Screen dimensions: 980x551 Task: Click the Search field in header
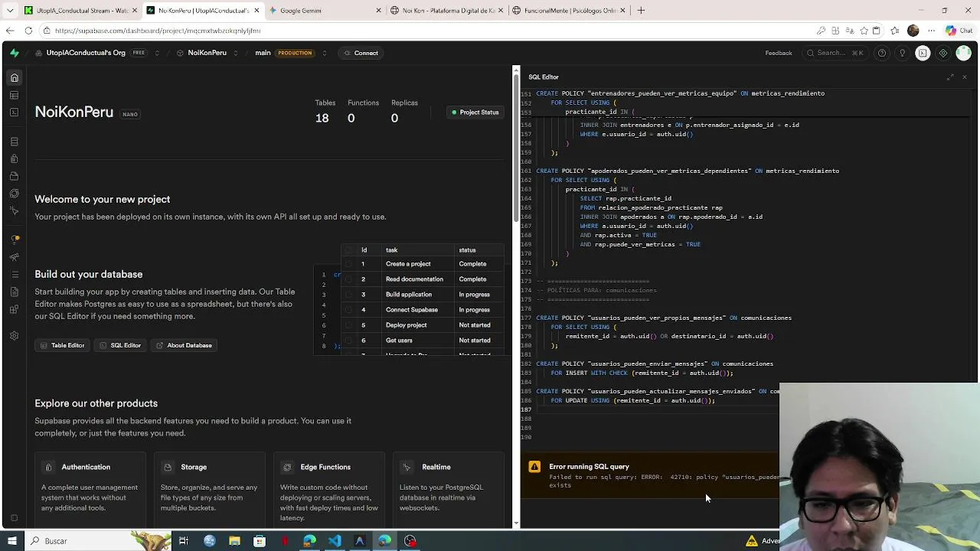click(835, 53)
